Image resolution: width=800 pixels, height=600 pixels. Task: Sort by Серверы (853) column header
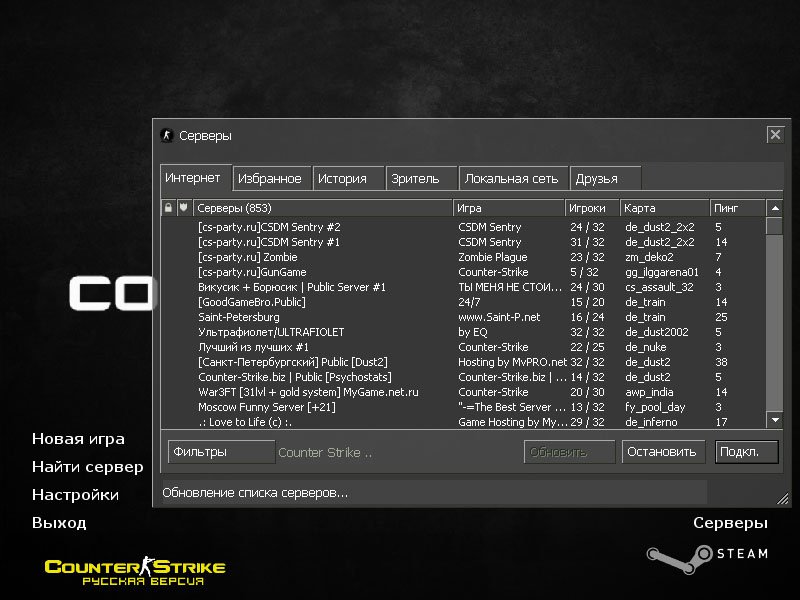click(323, 208)
